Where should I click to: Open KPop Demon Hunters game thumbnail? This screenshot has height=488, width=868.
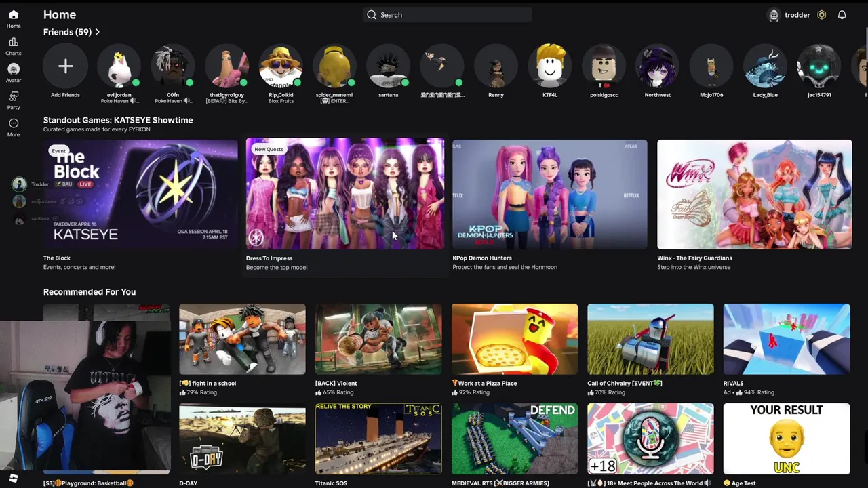click(550, 195)
